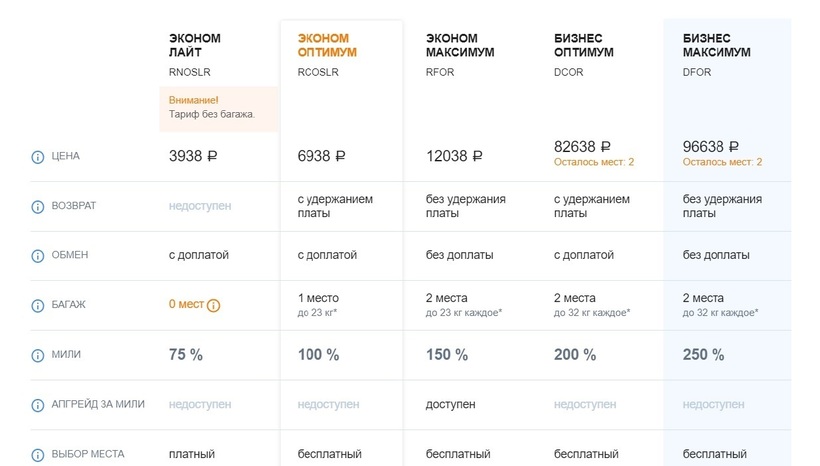The image size is (820, 466).
Task: Click the info icon beside ВЫБОР МЕСТА
Action: (x=38, y=455)
